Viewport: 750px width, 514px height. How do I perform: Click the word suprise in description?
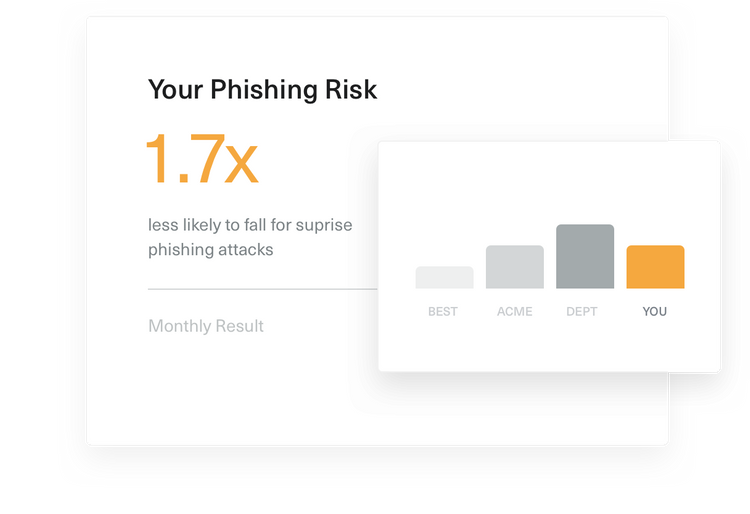click(324, 226)
